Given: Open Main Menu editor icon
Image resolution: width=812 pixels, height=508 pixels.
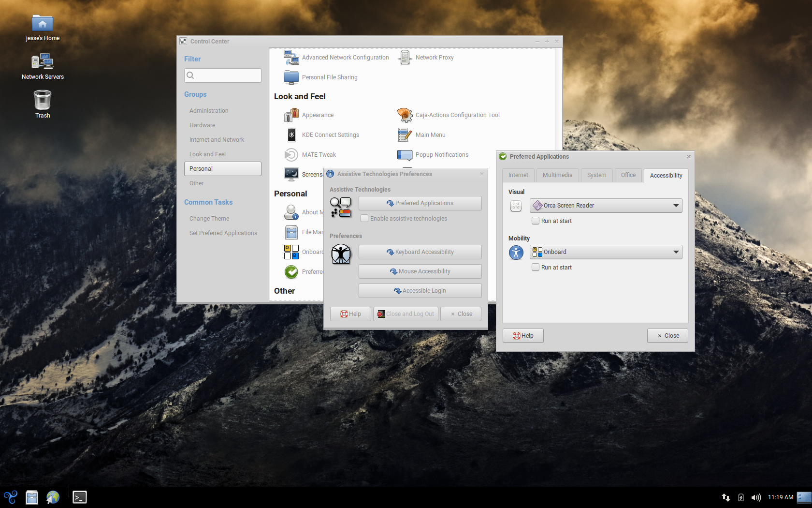Looking at the screenshot, I should point(405,135).
